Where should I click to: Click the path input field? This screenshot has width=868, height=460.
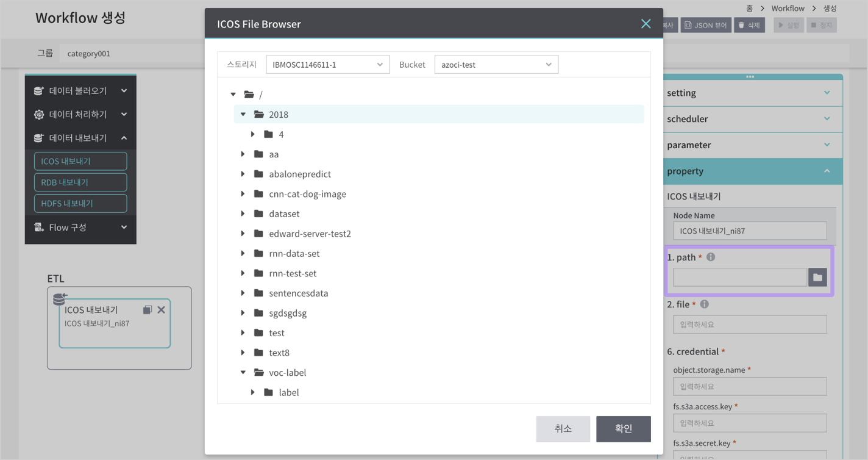tap(740, 278)
